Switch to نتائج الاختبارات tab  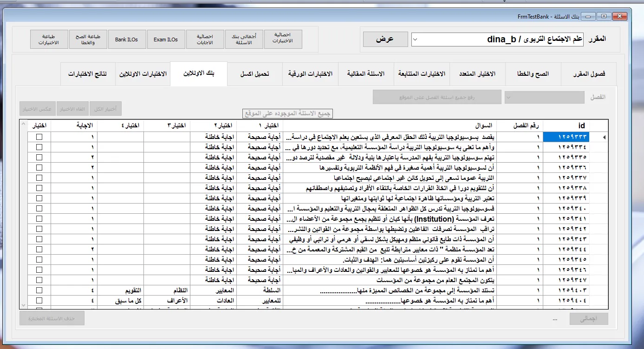(x=88, y=74)
